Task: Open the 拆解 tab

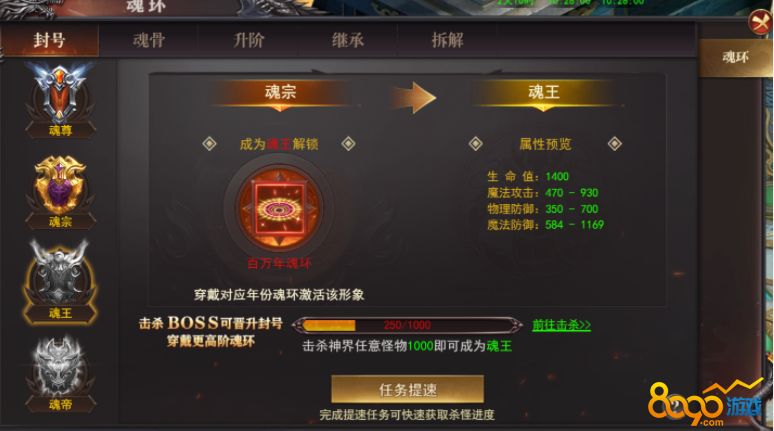Action: [447, 40]
